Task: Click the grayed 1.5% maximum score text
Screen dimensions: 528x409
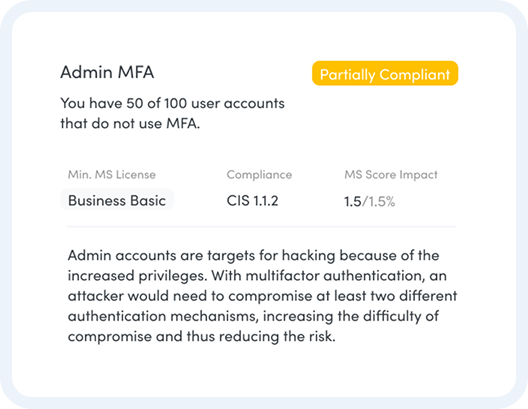Action: click(x=382, y=201)
